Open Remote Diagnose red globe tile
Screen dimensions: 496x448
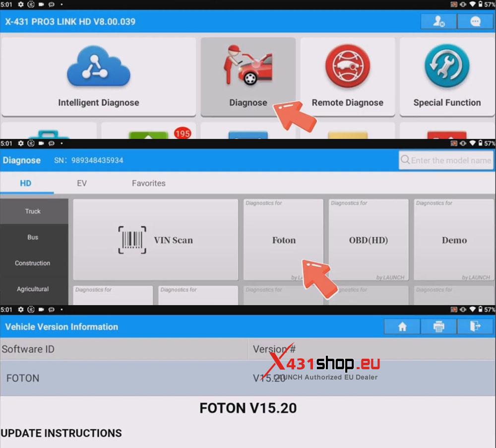(347, 76)
